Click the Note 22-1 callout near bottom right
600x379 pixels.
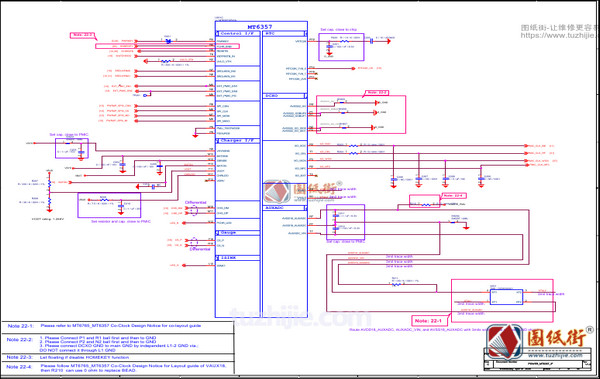pos(428,321)
